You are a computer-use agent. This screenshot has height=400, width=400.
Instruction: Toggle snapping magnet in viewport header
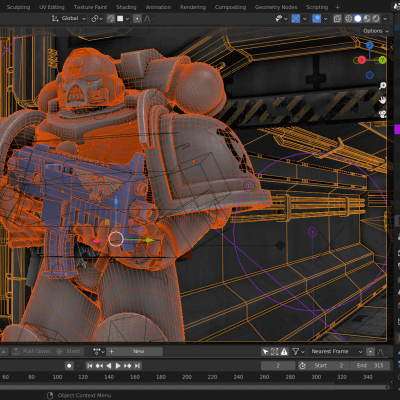tap(111, 19)
